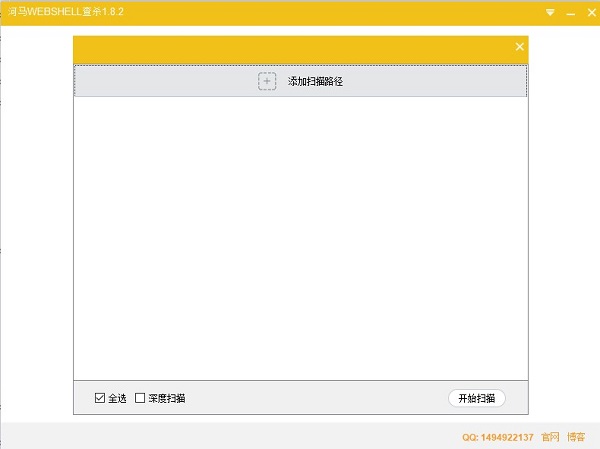Click the plus icon to add a scan path
This screenshot has height=449, width=600.
[267, 81]
